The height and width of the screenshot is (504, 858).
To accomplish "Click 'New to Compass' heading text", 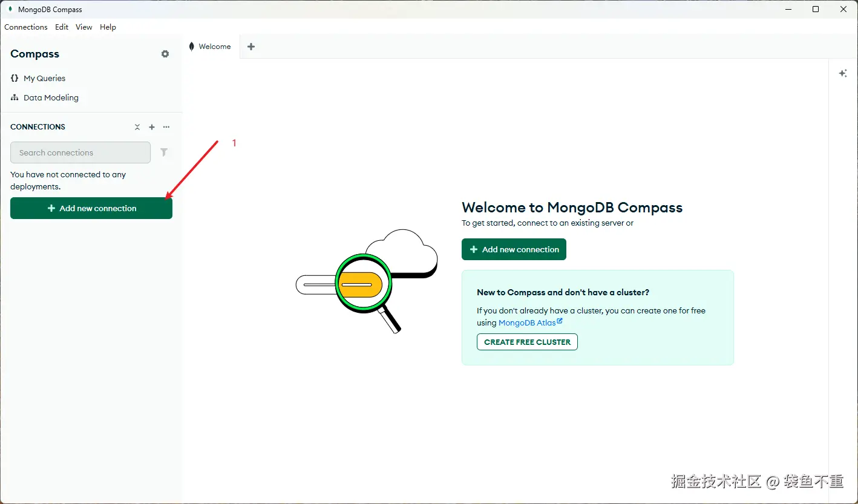I will 563,292.
